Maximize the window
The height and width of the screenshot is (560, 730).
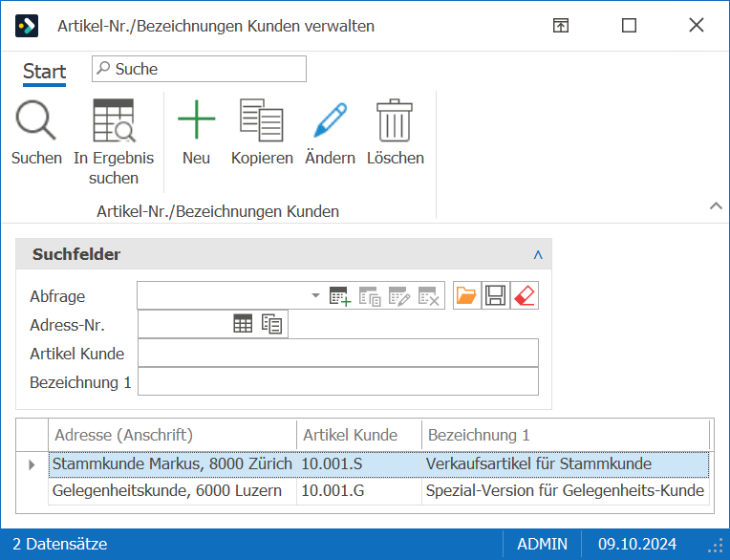pyautogui.click(x=629, y=25)
